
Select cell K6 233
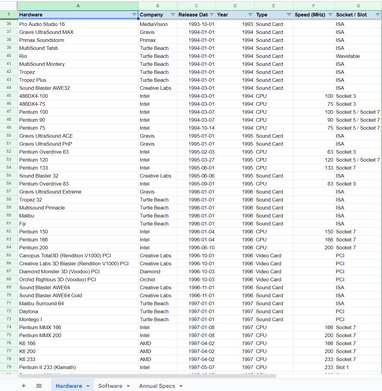(78, 359)
